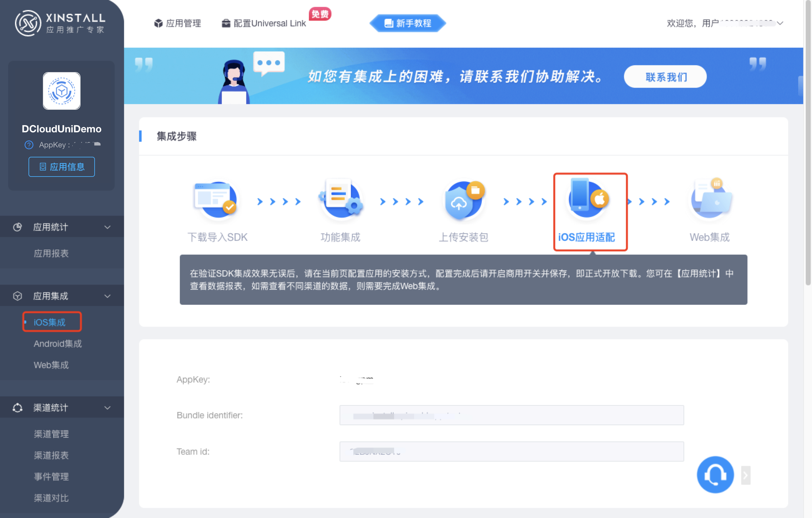This screenshot has height=518, width=812.
Task: Collapse the 应用统计 sidebar section
Action: [107, 227]
